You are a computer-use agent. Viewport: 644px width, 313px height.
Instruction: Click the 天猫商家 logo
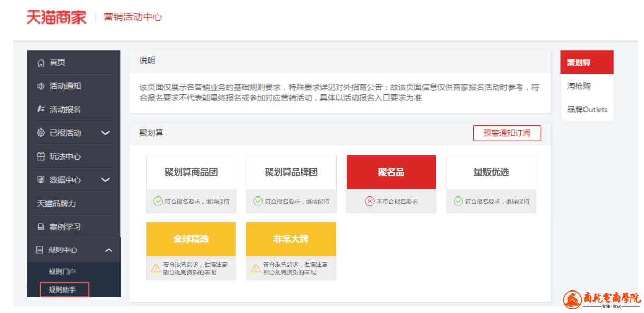click(x=56, y=17)
